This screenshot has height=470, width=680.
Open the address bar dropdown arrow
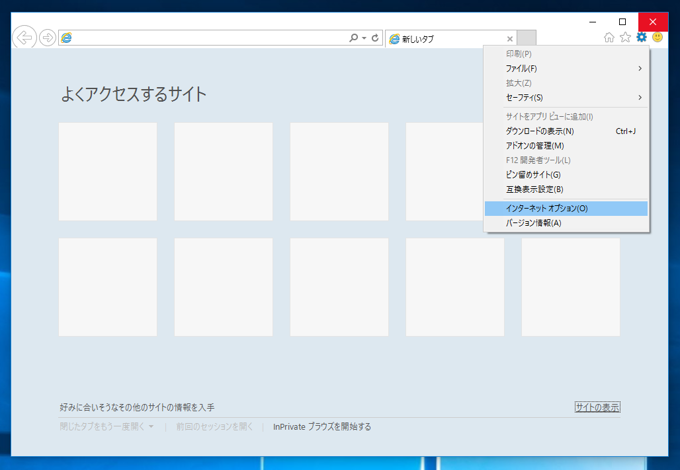(x=364, y=38)
